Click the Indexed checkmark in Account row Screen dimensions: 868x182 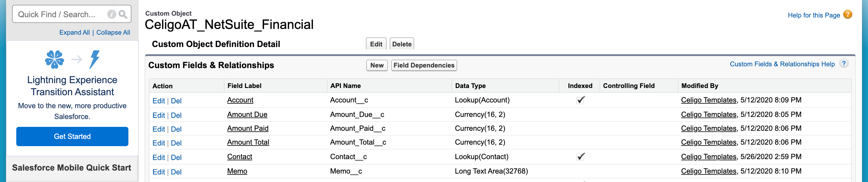click(580, 100)
